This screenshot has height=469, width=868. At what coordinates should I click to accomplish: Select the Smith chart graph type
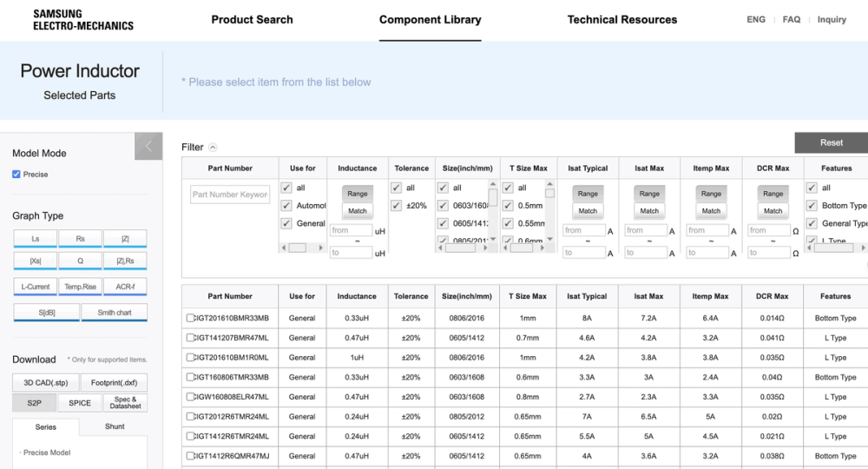click(115, 313)
